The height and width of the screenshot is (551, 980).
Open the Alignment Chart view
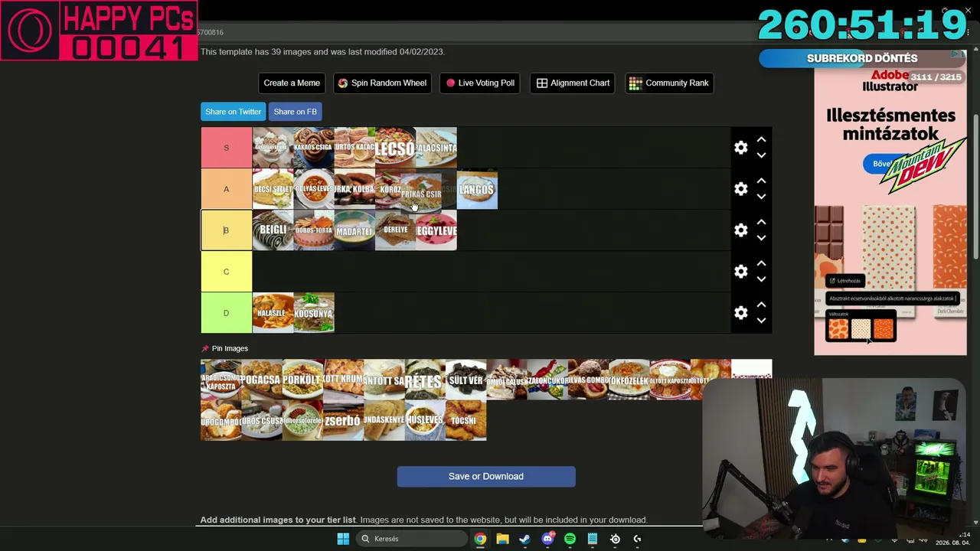pyautogui.click(x=573, y=83)
